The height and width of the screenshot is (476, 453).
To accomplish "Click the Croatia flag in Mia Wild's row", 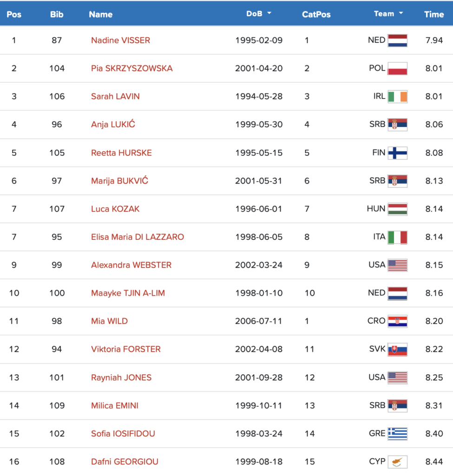I will click(397, 321).
